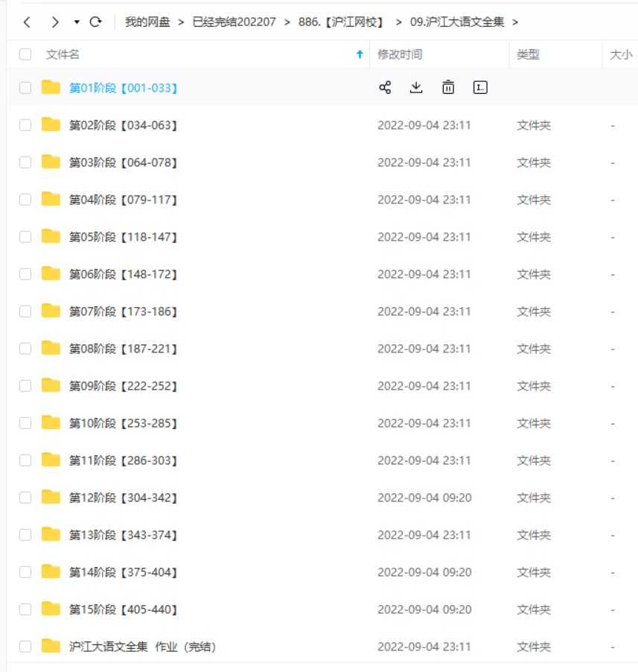Sort by 类型 column header

tap(528, 54)
